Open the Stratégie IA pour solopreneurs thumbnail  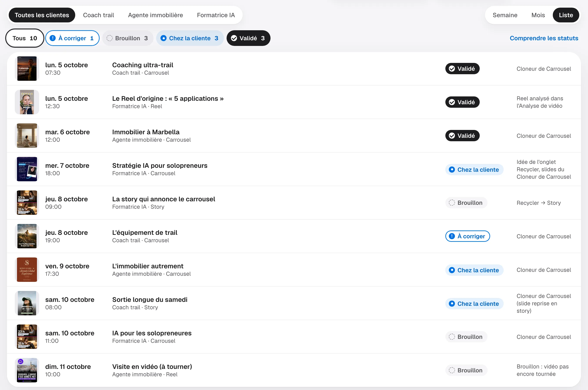pyautogui.click(x=27, y=169)
